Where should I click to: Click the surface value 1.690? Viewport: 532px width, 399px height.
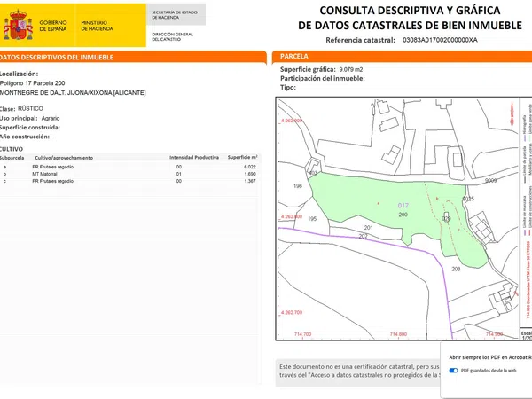coord(250,174)
